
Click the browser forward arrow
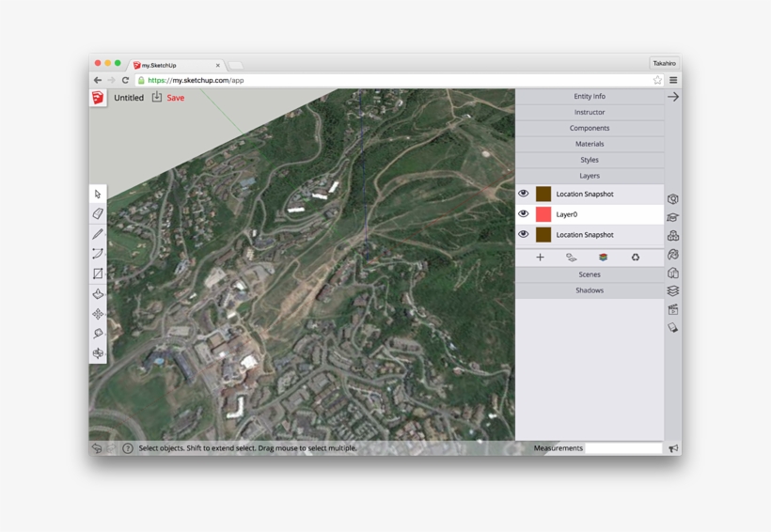click(111, 80)
